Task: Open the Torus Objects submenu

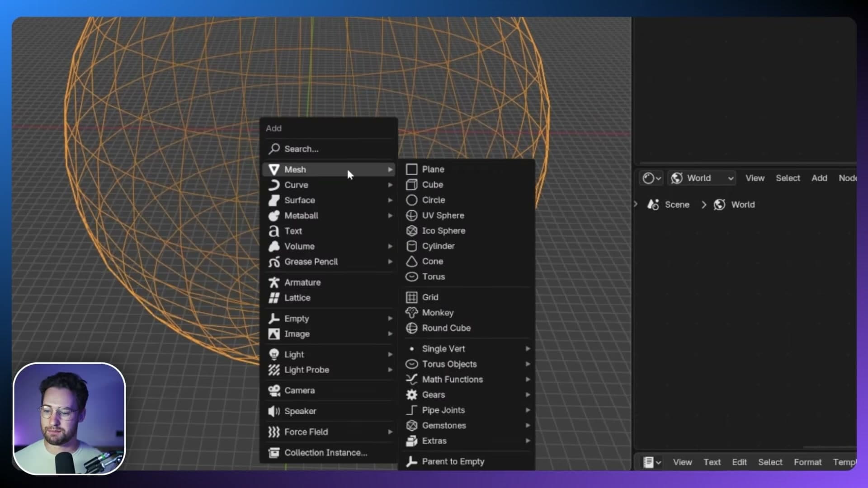Action: click(x=467, y=364)
